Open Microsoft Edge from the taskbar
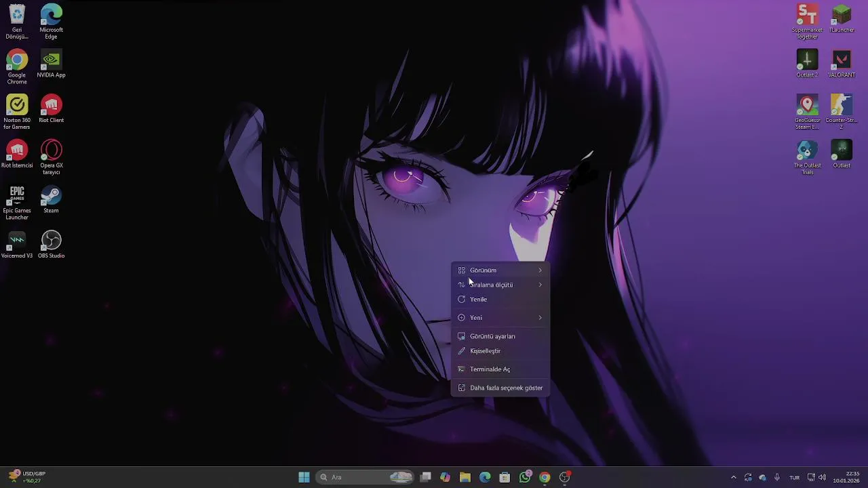 tap(485, 477)
